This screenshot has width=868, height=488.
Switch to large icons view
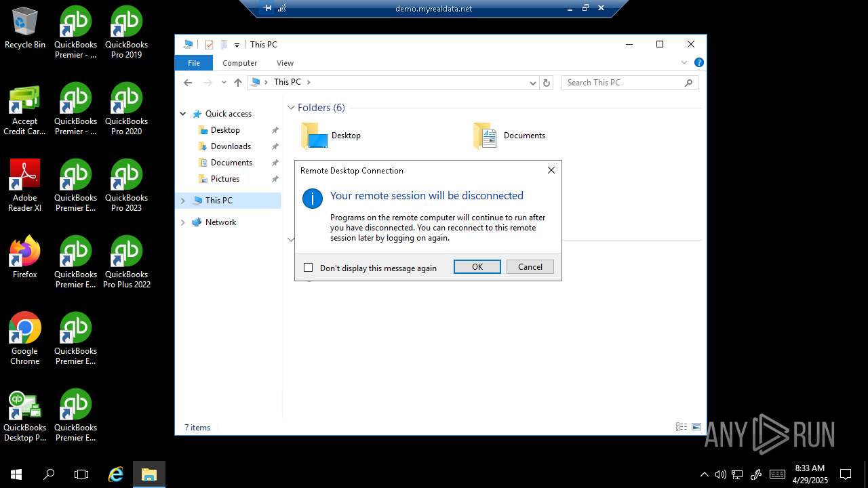pos(696,427)
